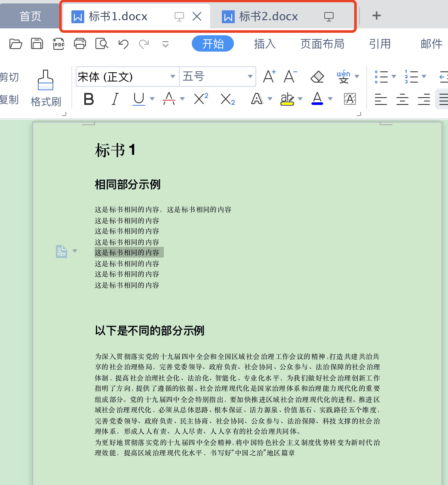Screen dimensions: 448x485
Task: Click heading 以下是不同的部分示例
Action: point(150,331)
